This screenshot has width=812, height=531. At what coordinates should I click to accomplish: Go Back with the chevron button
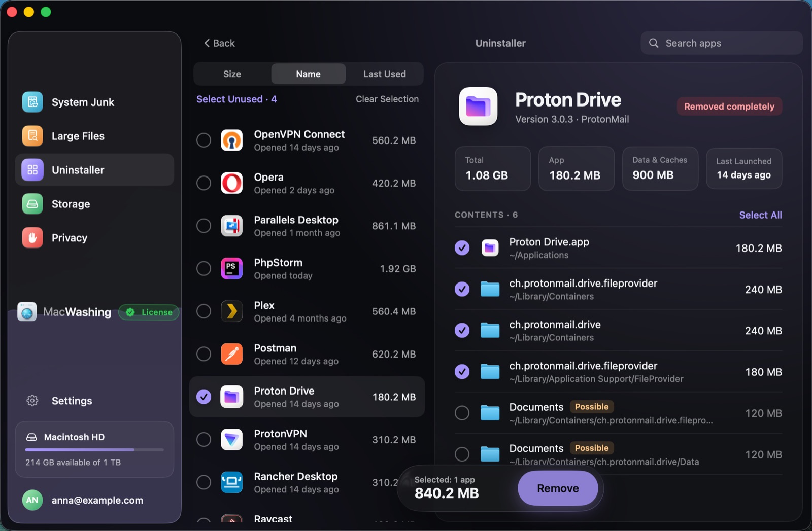(x=219, y=43)
